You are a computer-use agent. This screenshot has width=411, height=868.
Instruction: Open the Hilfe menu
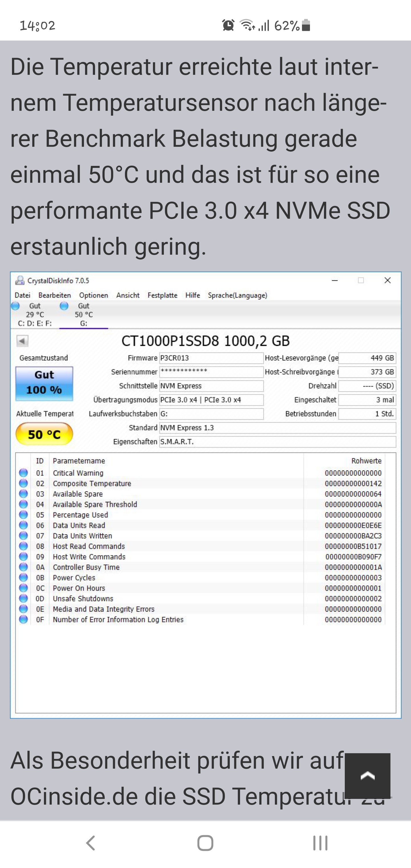click(193, 295)
